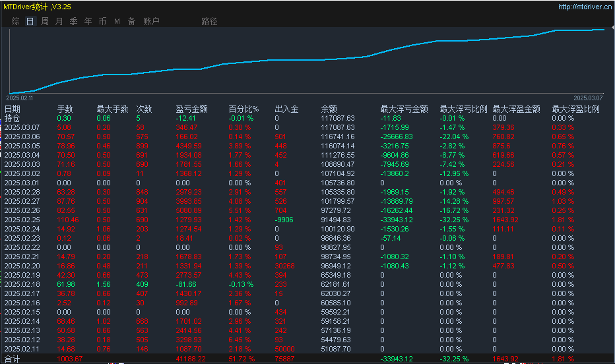
Task: Select the 2025.02.18 date row
Action: [22, 284]
